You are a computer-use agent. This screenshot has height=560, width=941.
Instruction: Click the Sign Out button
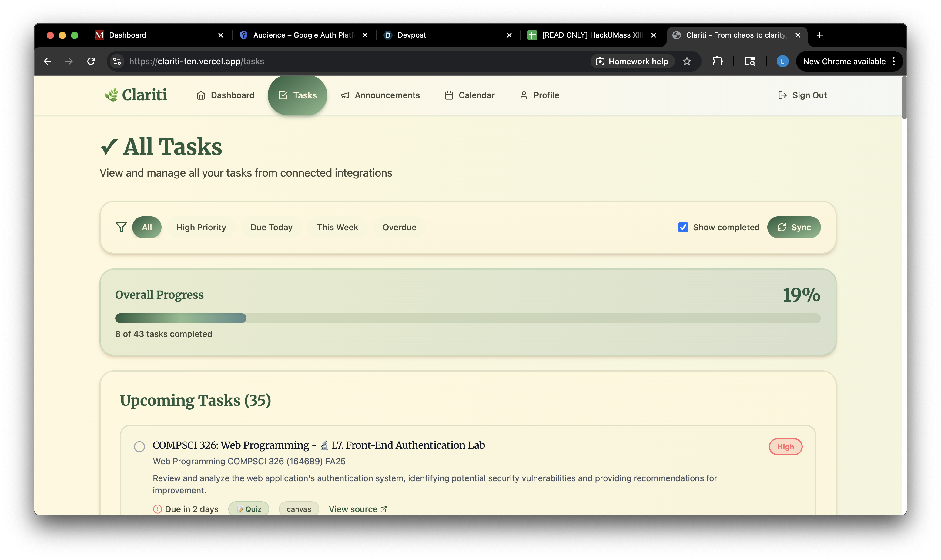[x=802, y=95]
